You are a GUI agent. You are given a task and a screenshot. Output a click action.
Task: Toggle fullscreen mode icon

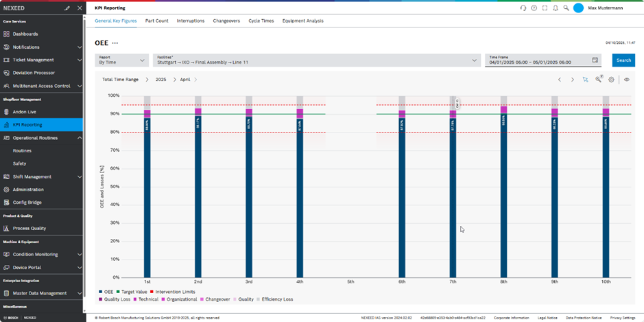pos(545,8)
